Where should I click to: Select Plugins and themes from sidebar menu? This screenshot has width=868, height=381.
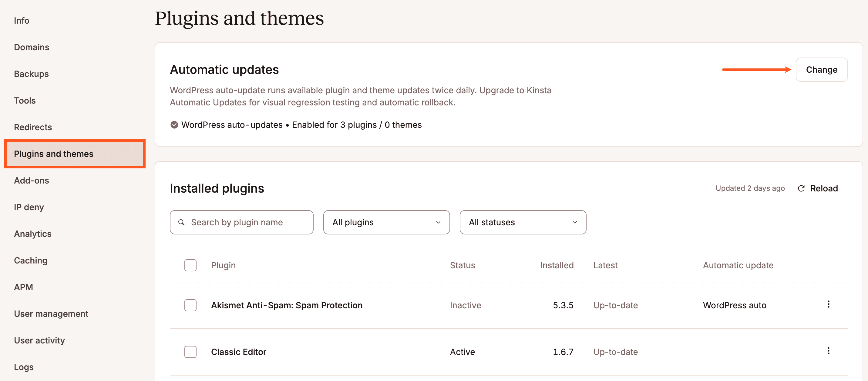[x=54, y=154]
